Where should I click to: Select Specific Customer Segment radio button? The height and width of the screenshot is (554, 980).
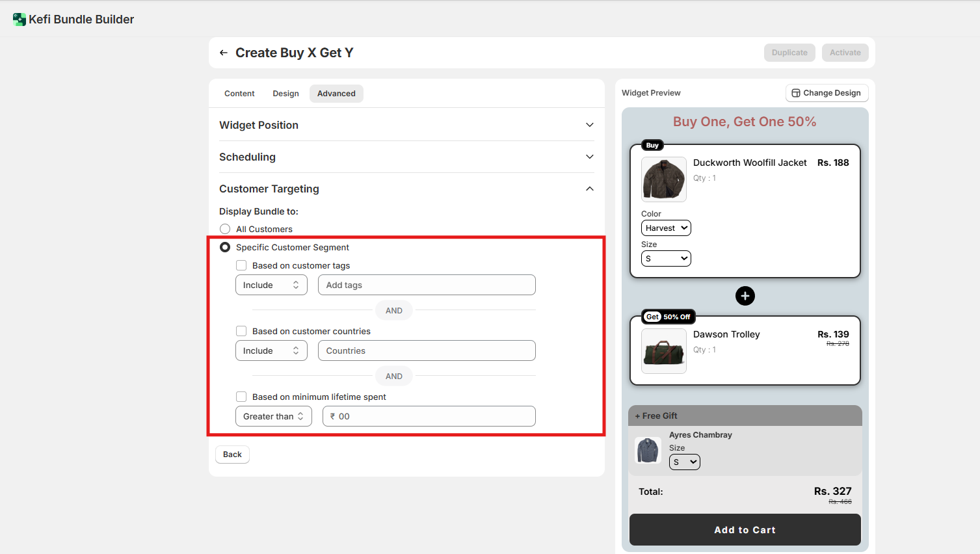click(225, 247)
